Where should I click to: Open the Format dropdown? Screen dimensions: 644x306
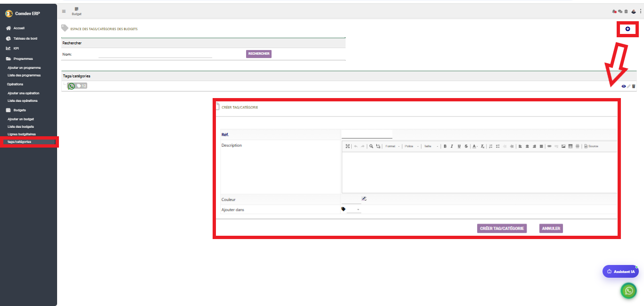point(392,146)
